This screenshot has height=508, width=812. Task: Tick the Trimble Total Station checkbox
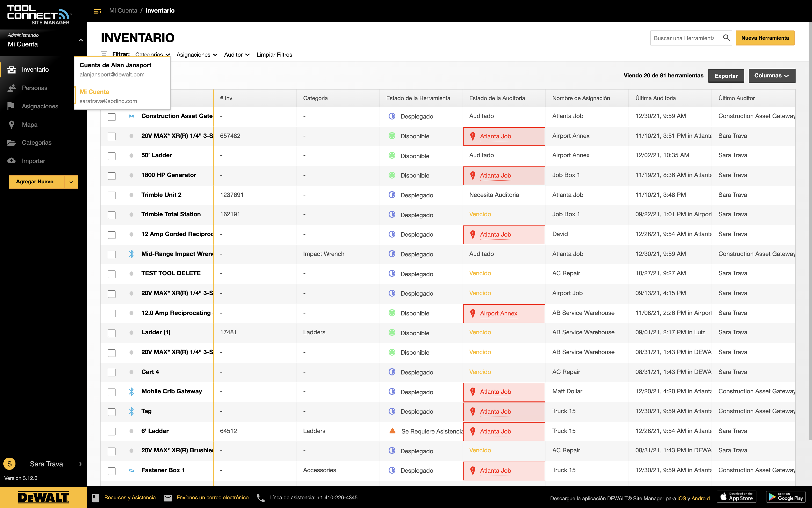pyautogui.click(x=112, y=215)
